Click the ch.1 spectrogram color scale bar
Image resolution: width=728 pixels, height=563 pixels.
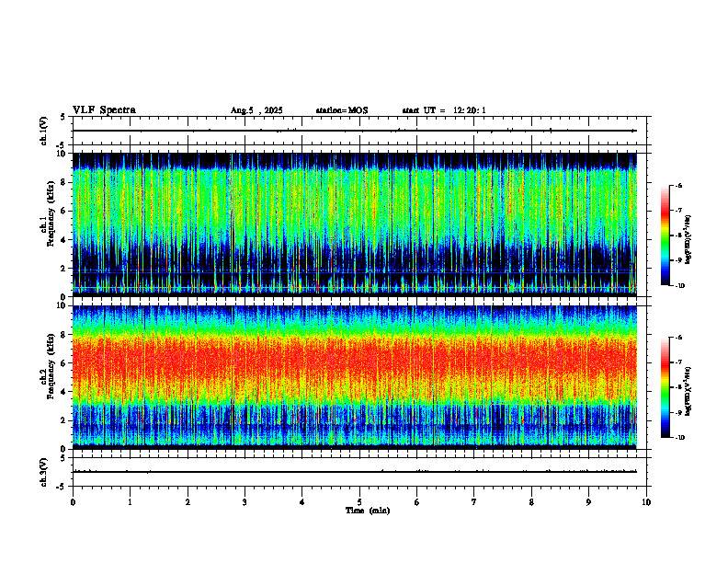(x=665, y=236)
